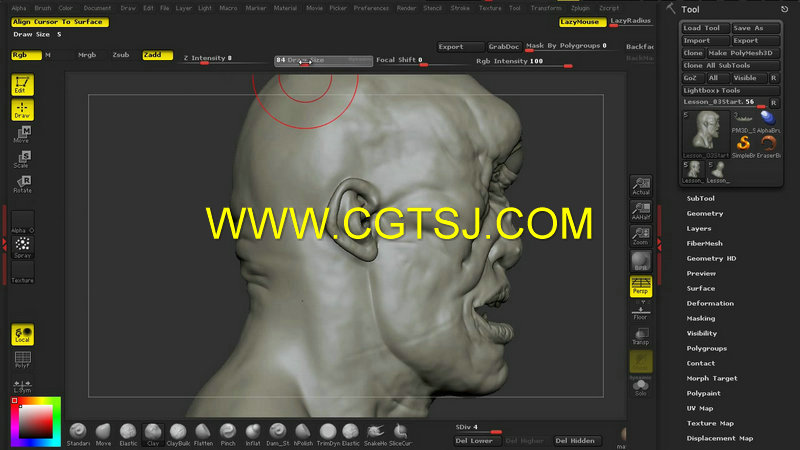Choose the ClayBuildup brush
This screenshot has width=800, height=450.
pos(178,435)
